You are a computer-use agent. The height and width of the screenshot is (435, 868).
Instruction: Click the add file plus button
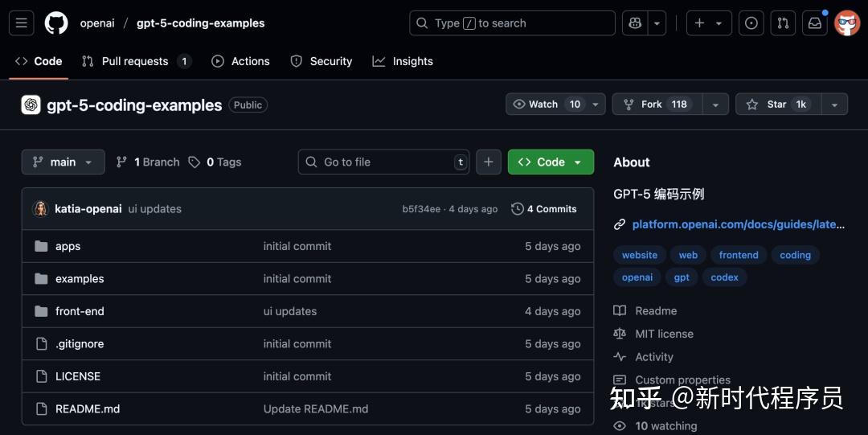pyautogui.click(x=488, y=162)
